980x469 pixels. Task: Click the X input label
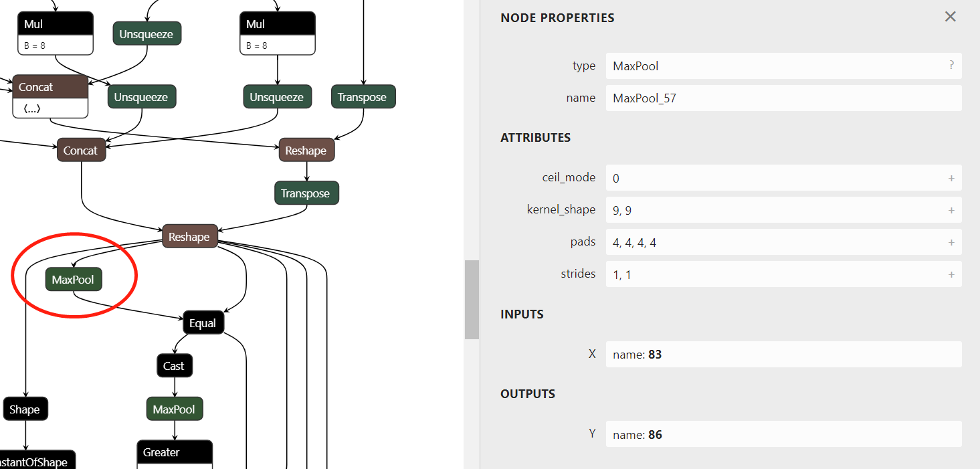[592, 354]
